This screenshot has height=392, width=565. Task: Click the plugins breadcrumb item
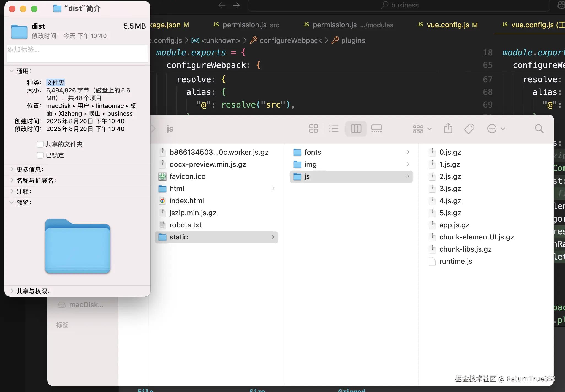pos(353,40)
